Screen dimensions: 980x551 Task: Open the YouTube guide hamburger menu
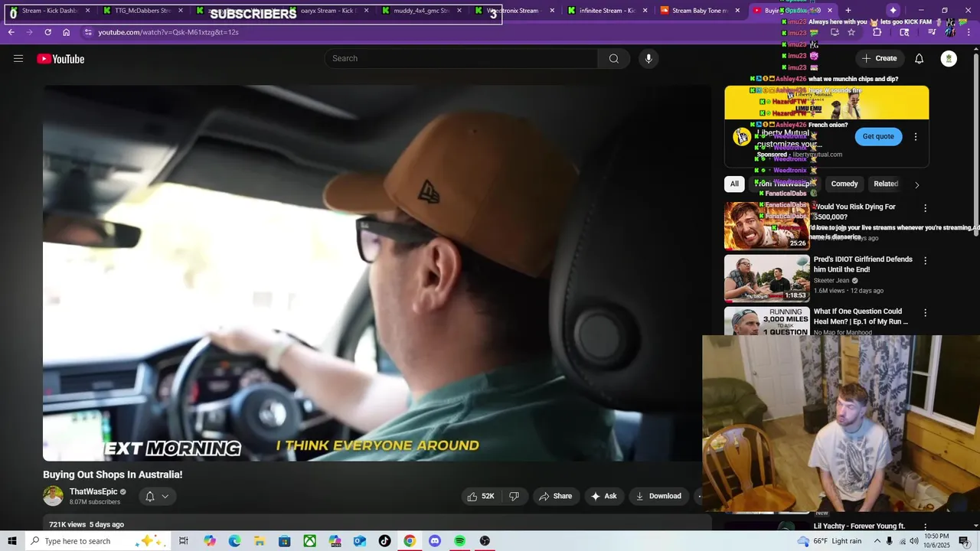(18, 59)
